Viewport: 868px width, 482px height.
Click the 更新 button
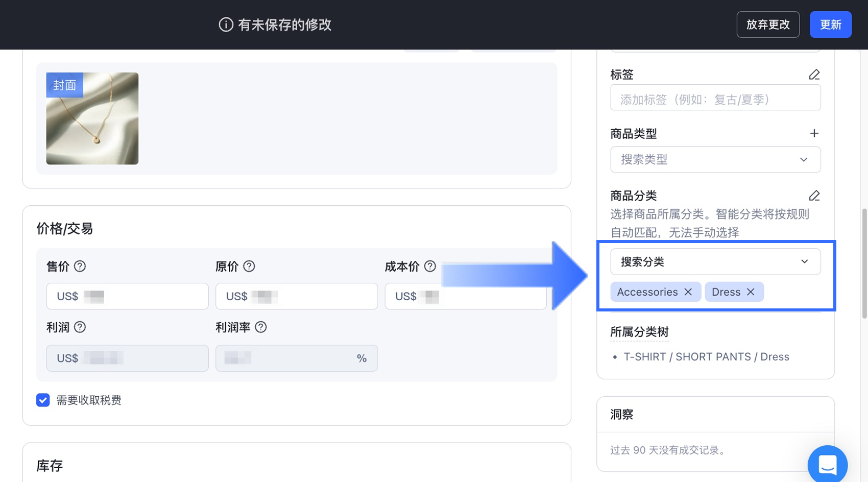click(830, 24)
